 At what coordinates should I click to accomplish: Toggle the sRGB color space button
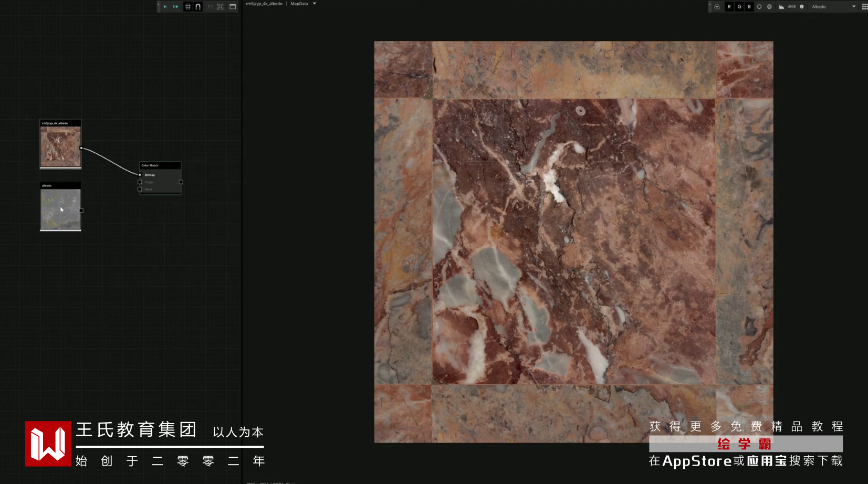click(792, 7)
